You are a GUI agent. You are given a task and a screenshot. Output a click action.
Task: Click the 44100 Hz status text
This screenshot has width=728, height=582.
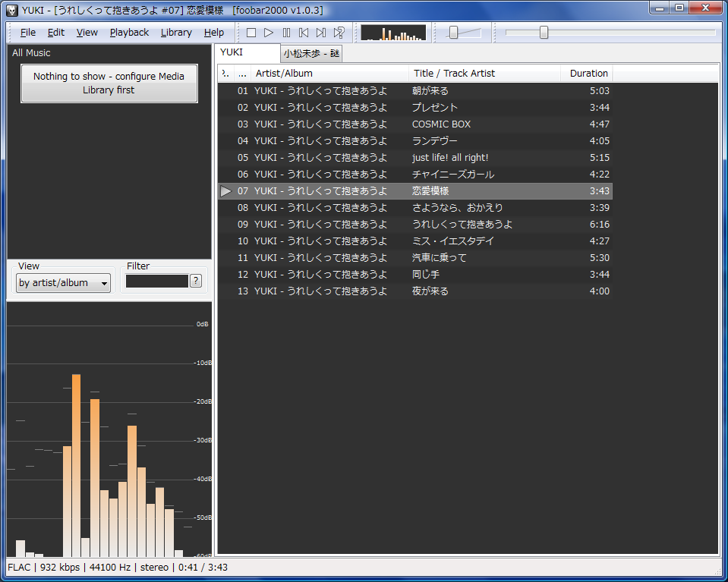(x=110, y=567)
